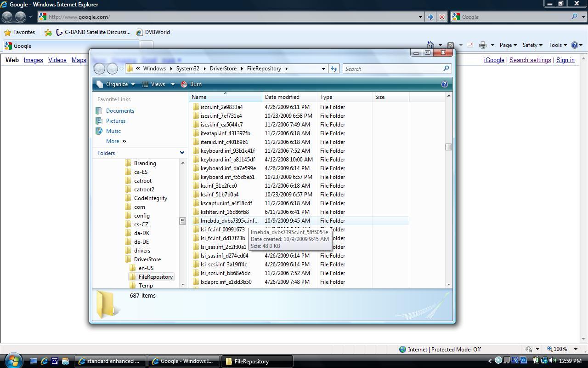Image resolution: width=588 pixels, height=368 pixels.
Task: Collapse the Folders pane chevron
Action: point(182,153)
